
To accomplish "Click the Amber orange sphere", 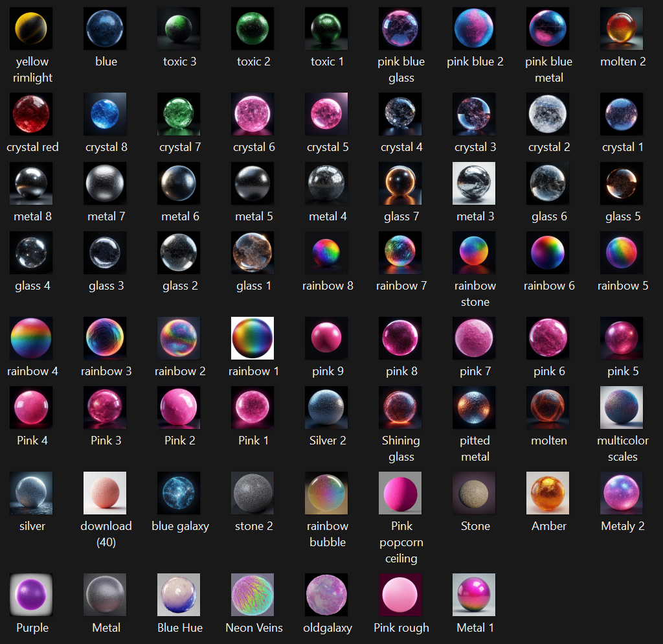I will [548, 493].
